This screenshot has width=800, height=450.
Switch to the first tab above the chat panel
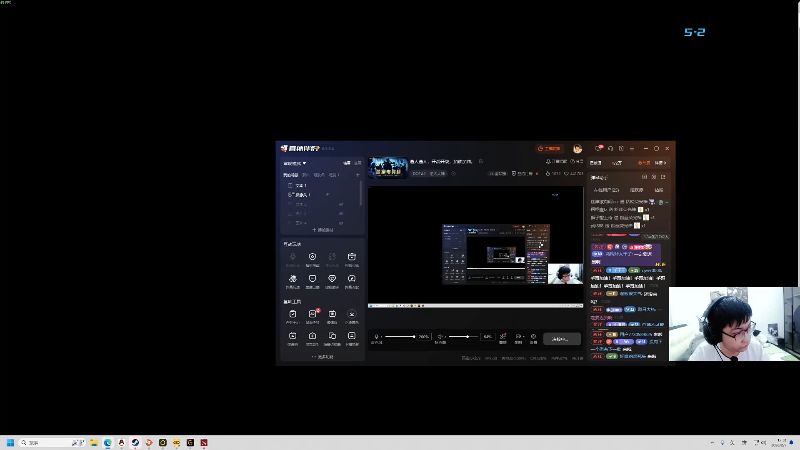point(595,163)
